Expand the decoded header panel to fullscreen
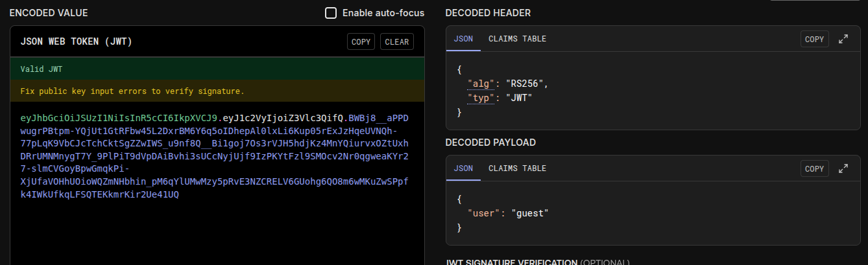Viewport: 868px width, 265px height. (843, 39)
